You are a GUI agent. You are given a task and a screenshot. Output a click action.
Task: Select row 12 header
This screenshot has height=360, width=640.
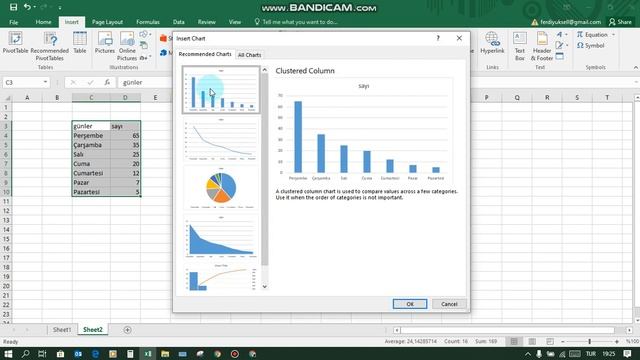[x=6, y=211]
